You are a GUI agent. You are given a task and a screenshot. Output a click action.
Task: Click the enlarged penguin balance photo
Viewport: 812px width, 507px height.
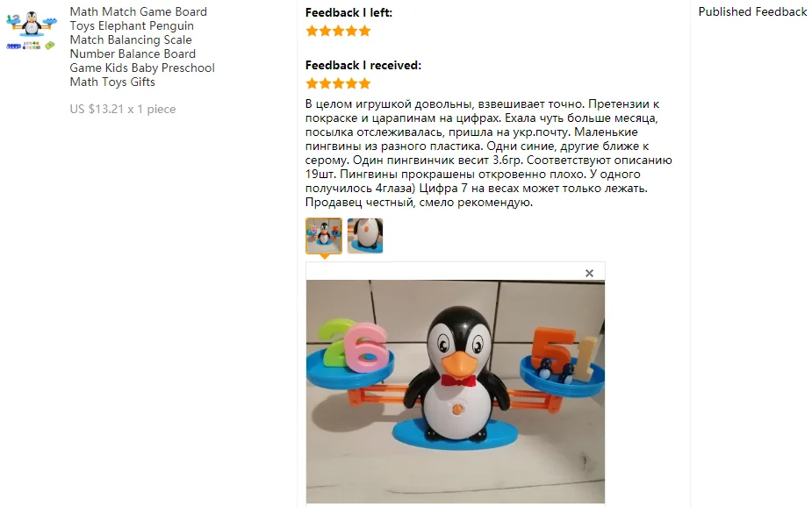point(456,391)
